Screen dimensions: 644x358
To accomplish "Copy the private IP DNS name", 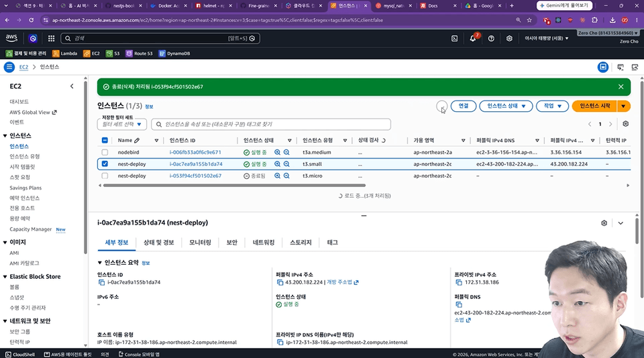I will pyautogui.click(x=280, y=343).
